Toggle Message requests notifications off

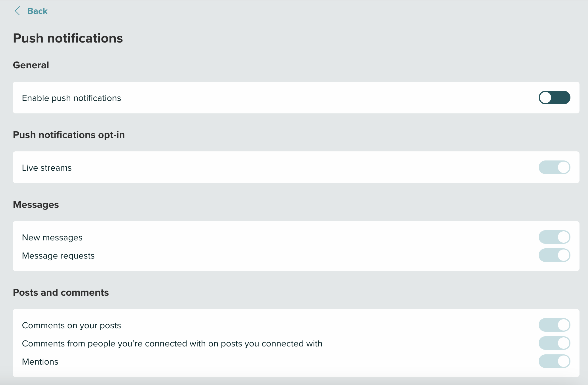click(554, 255)
